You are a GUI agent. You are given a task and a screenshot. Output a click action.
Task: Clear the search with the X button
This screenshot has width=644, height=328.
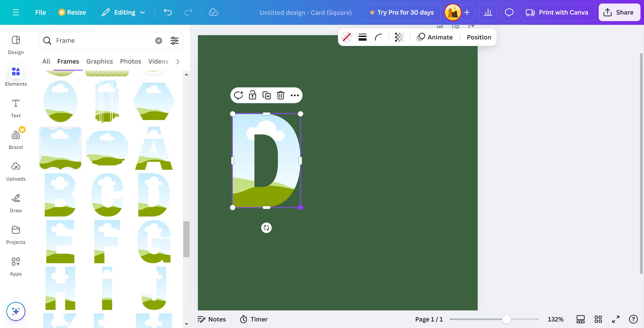click(158, 40)
